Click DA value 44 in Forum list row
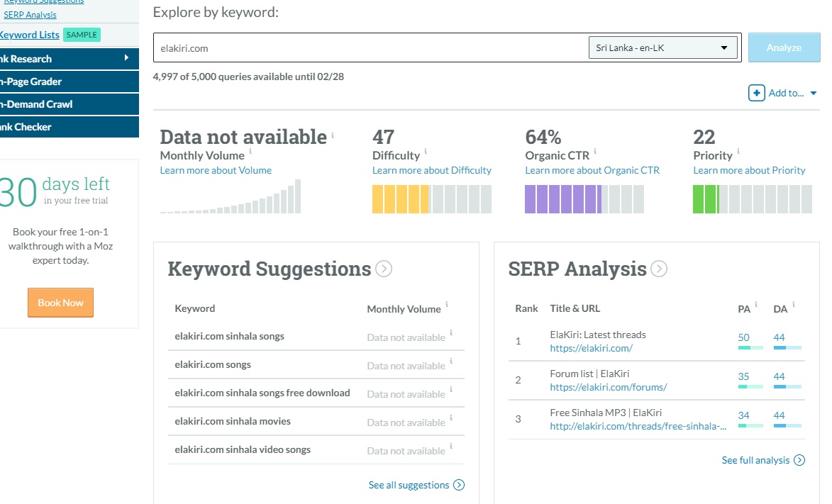This screenshot has width=832, height=504. pyautogui.click(x=779, y=376)
